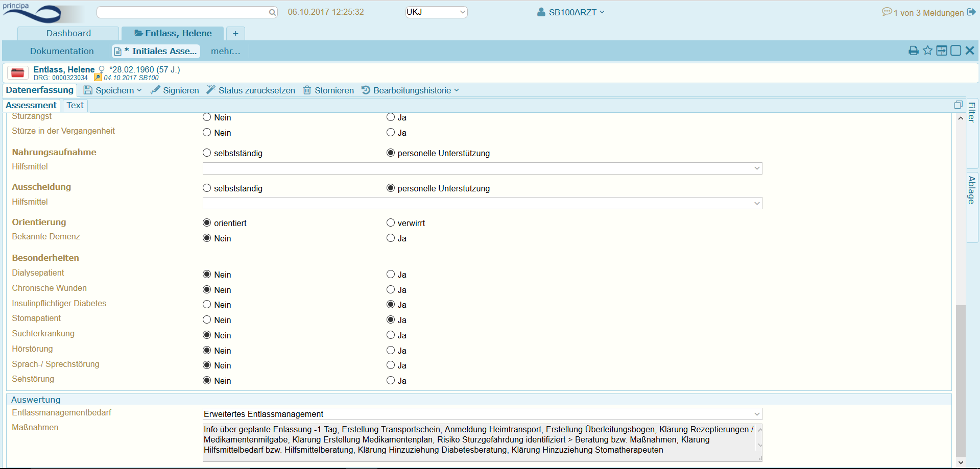Click the print icon
The height and width of the screenshot is (469, 980).
tap(914, 51)
